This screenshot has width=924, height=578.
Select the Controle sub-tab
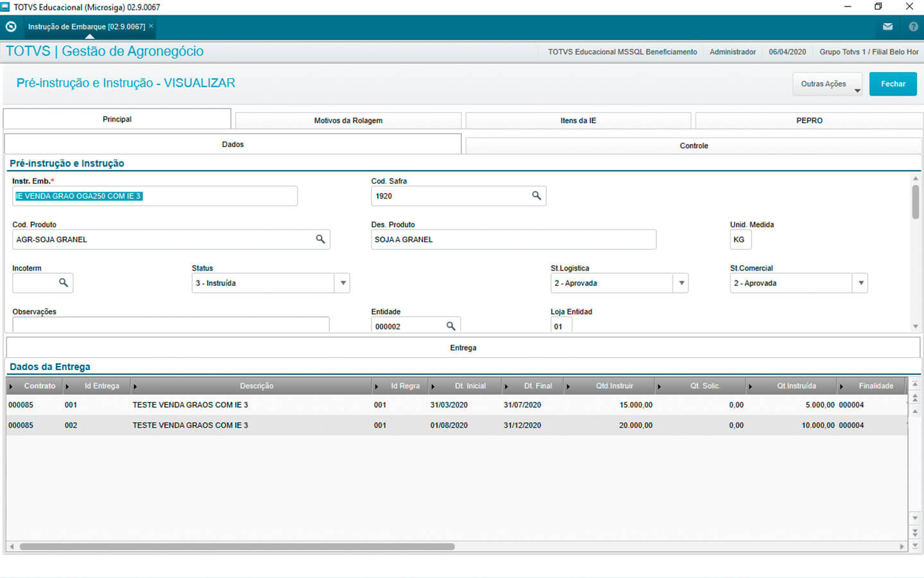(693, 146)
